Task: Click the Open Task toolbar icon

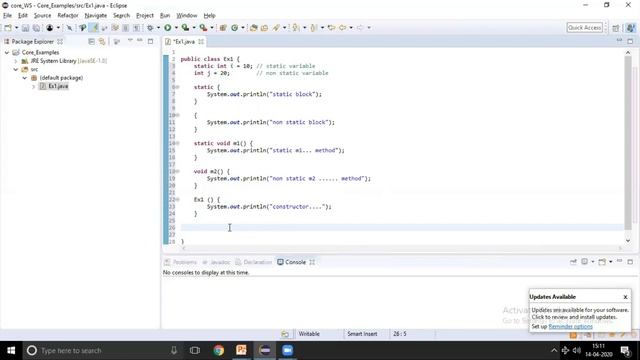Action: coord(264,28)
